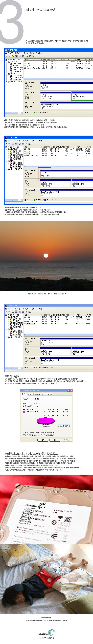Click 디스크 1 disk icon in 포맷 (1%) window
93x644 pixels.
(x=27, y=180)
